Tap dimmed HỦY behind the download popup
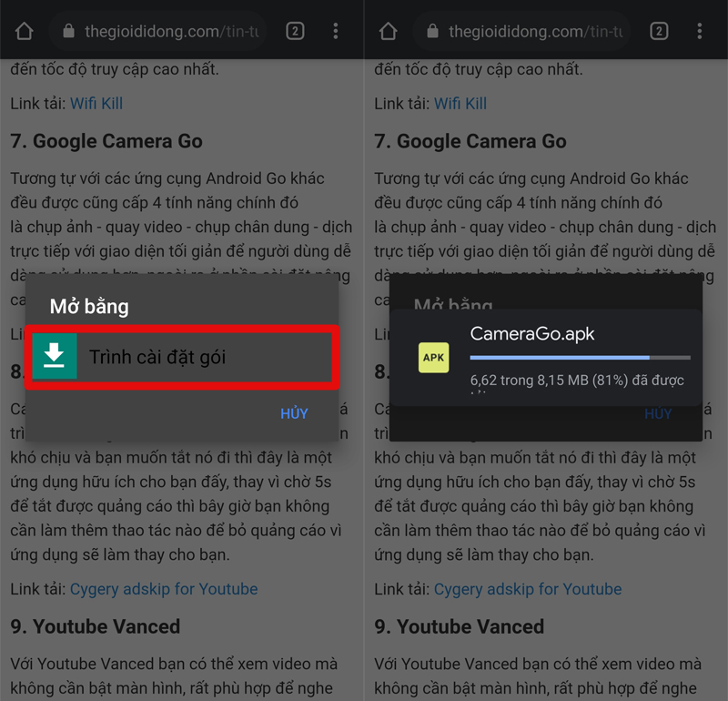This screenshot has width=728, height=701. pyautogui.click(x=658, y=413)
